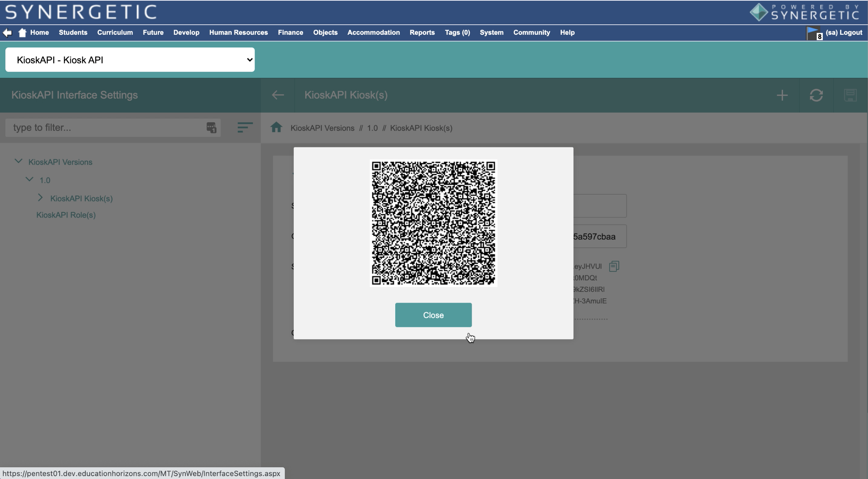Click the home icon in the navigation bar
Viewport: 868px width, 479px height.
pyautogui.click(x=22, y=32)
